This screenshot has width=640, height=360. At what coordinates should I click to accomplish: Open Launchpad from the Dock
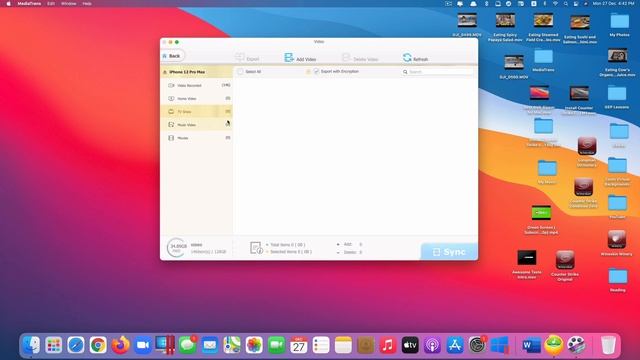click(54, 345)
